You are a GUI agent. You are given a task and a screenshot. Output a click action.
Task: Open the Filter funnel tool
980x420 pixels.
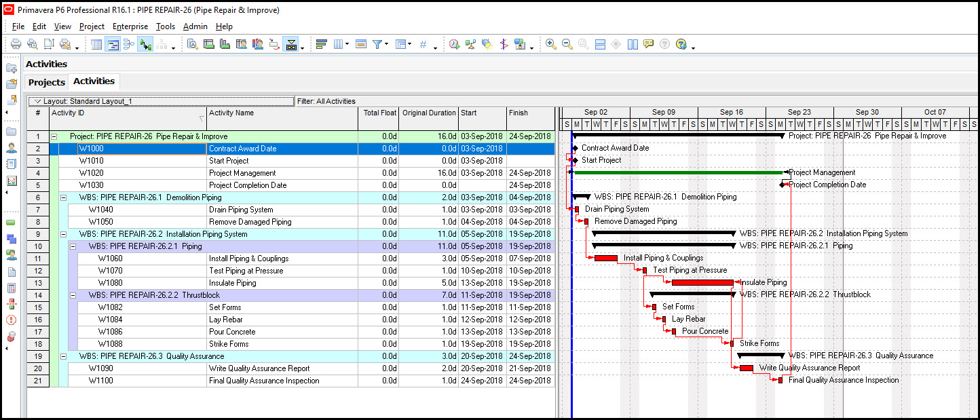(x=378, y=44)
